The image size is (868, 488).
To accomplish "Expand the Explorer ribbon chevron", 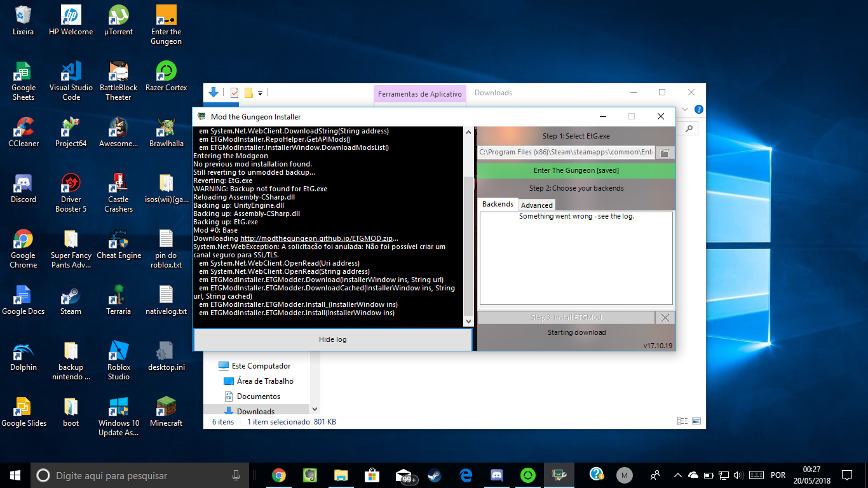I will 685,109.
